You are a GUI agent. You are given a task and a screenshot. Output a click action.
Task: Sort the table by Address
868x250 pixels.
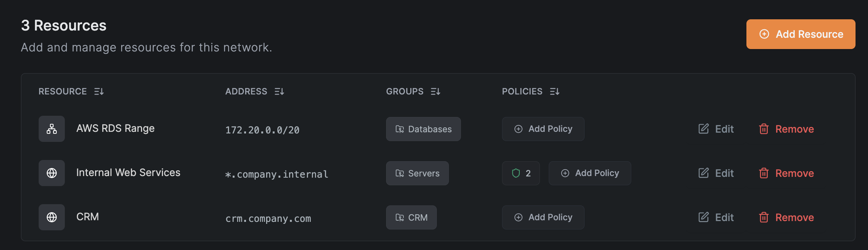point(279,92)
